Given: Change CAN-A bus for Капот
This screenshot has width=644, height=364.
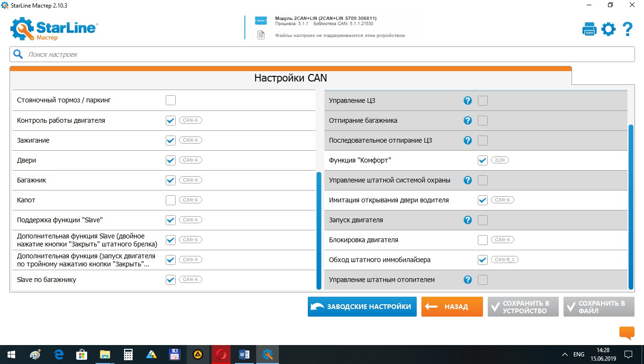Looking at the screenshot, I should pyautogui.click(x=190, y=200).
